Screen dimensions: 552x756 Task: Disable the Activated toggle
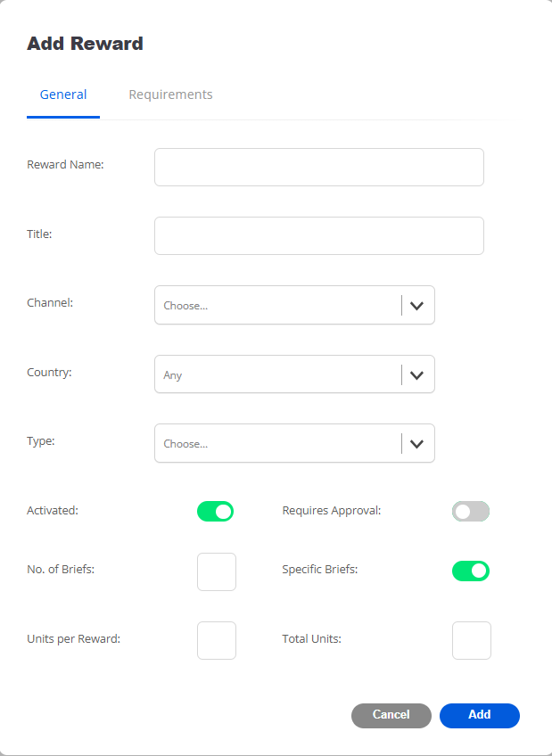(215, 511)
